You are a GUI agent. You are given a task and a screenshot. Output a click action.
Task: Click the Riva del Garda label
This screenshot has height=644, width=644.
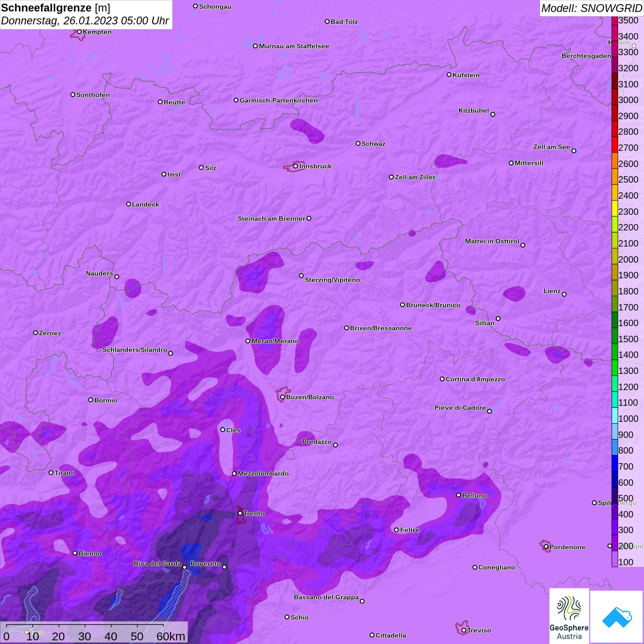coord(157,563)
